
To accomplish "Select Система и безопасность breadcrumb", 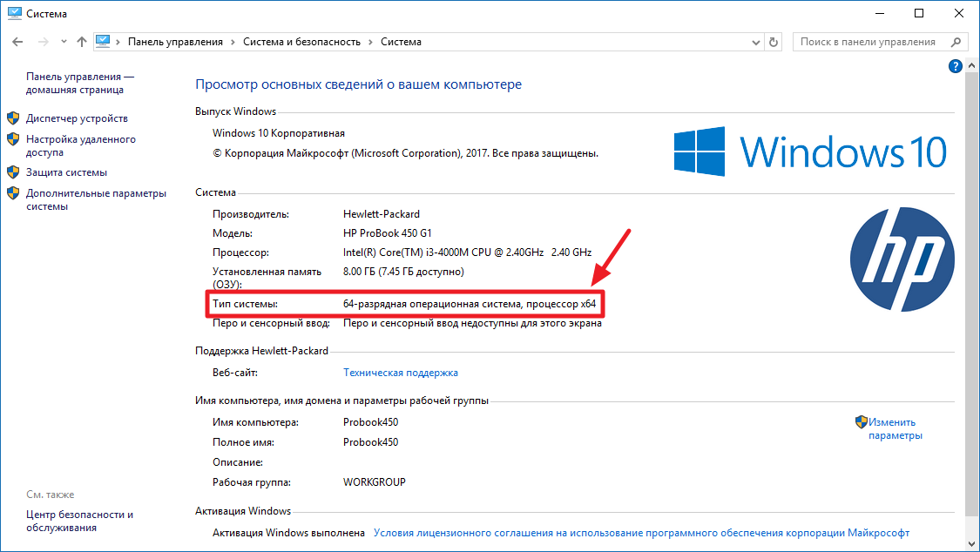I will [301, 42].
